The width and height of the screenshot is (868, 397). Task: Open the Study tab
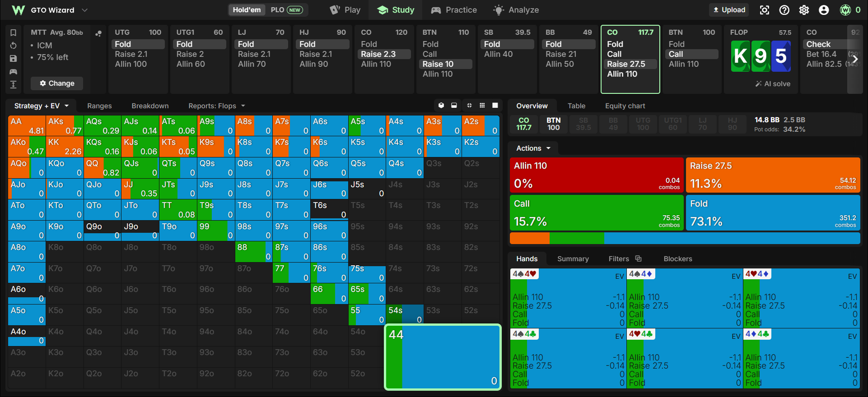pyautogui.click(x=396, y=10)
